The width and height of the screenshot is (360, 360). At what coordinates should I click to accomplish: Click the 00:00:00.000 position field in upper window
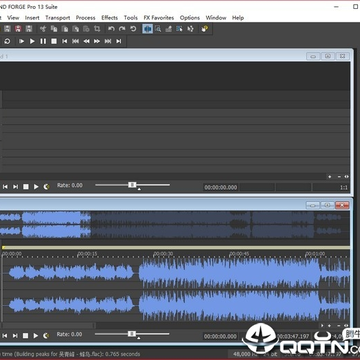pos(221,187)
